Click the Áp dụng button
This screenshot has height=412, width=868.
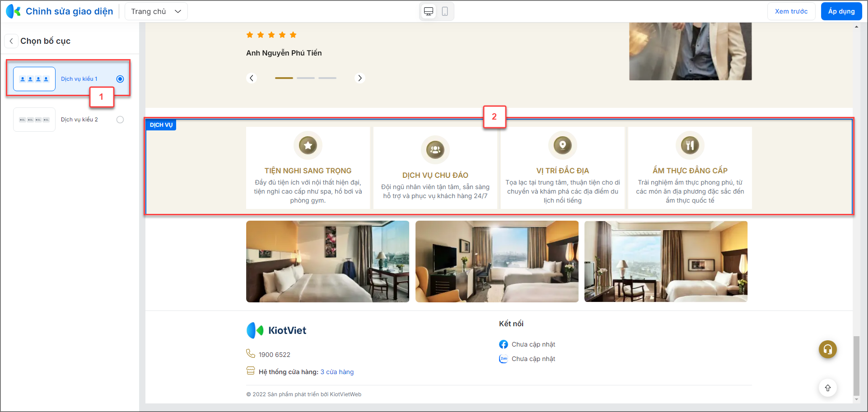click(x=841, y=11)
